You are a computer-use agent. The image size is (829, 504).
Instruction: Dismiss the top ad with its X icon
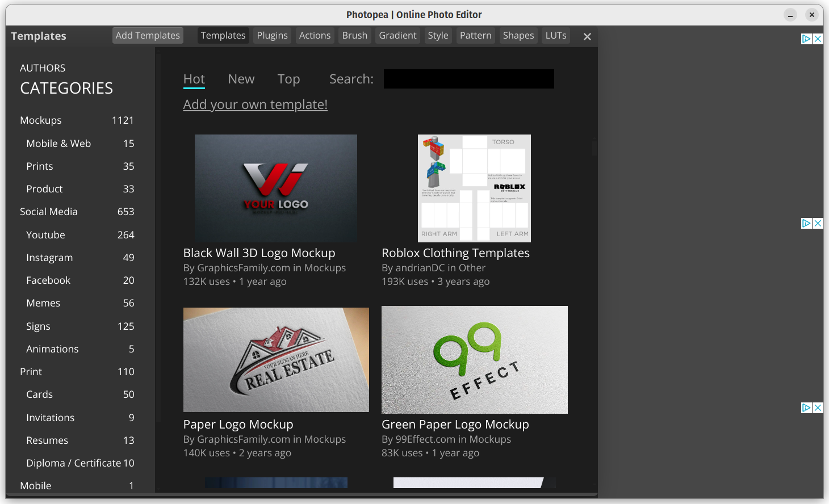818,39
